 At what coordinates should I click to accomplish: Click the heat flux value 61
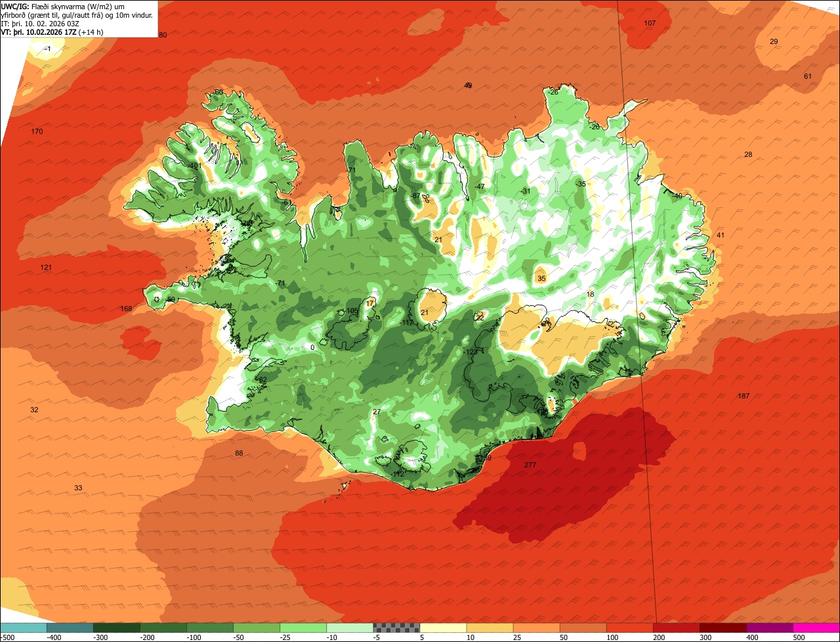[808, 76]
